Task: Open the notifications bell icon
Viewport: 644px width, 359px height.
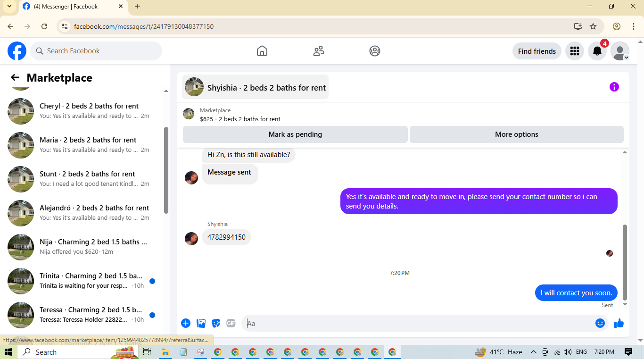Action: [597, 51]
